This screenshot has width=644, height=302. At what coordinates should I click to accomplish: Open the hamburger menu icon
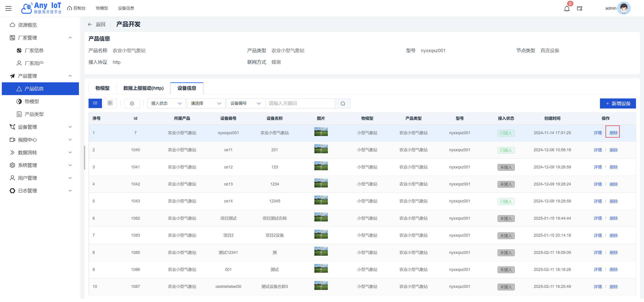pyautogui.click(x=8, y=8)
